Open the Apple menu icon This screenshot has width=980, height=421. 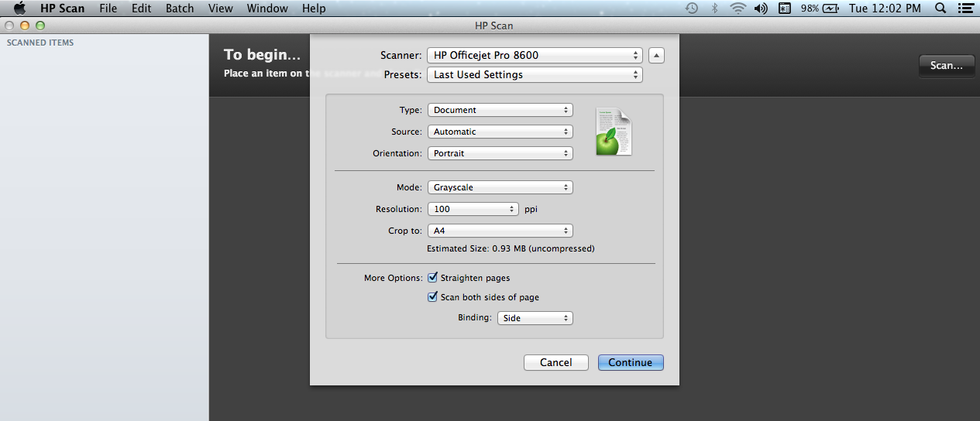point(20,9)
